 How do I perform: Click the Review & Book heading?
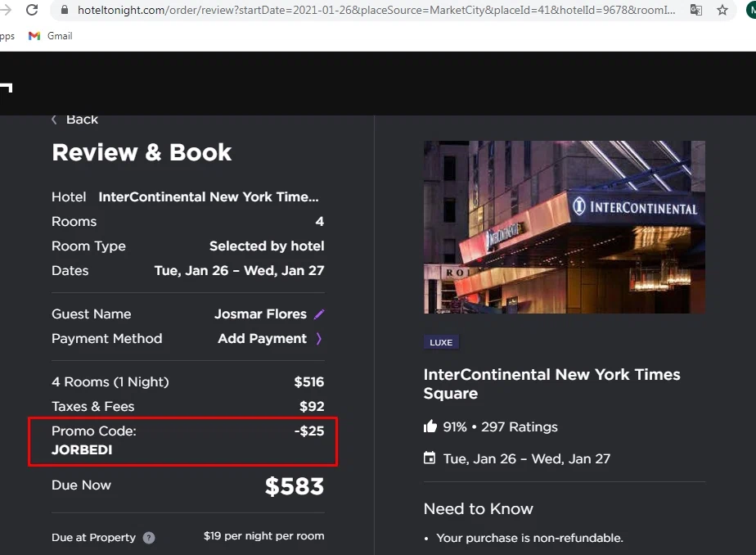click(142, 152)
